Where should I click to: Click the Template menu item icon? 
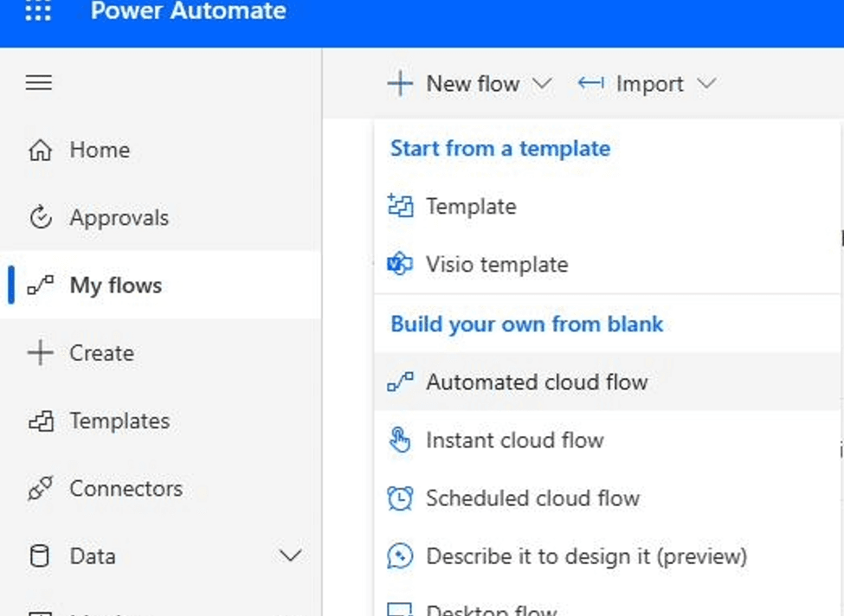click(401, 206)
